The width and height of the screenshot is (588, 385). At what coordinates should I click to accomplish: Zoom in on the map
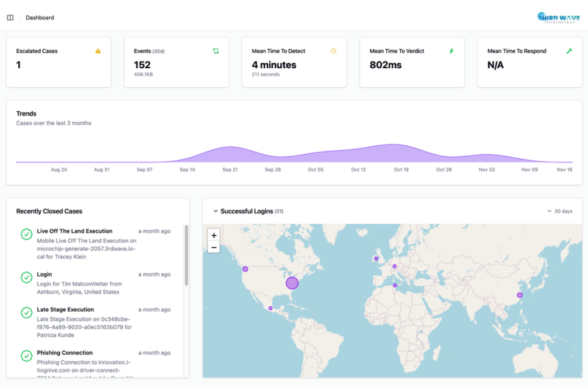click(x=214, y=235)
